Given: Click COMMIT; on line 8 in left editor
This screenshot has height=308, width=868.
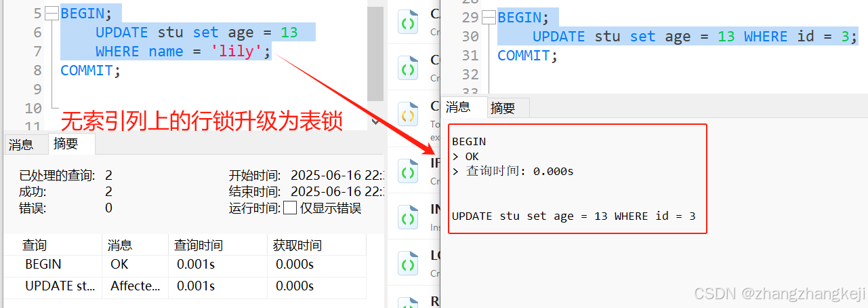Looking at the screenshot, I should tap(90, 71).
